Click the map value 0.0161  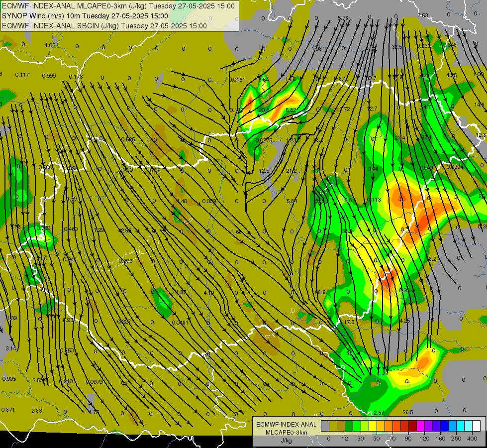[237, 80]
